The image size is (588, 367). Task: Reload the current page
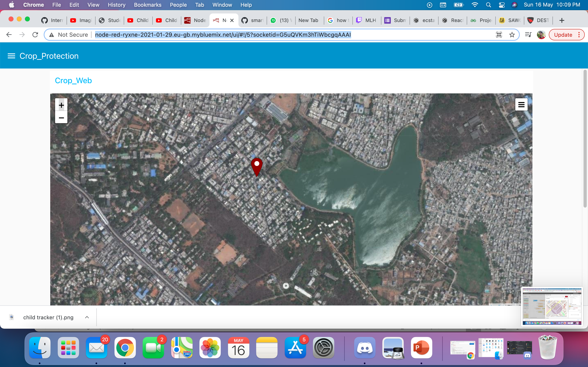click(x=35, y=35)
